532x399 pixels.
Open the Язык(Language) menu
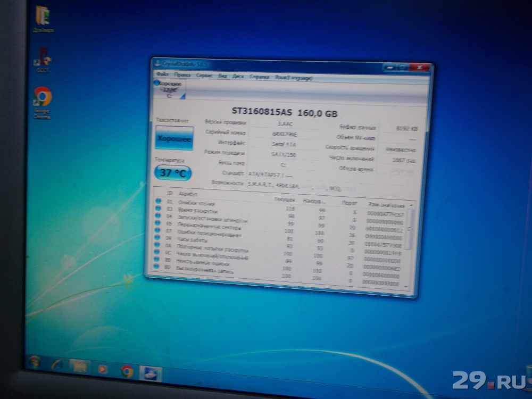click(294, 78)
